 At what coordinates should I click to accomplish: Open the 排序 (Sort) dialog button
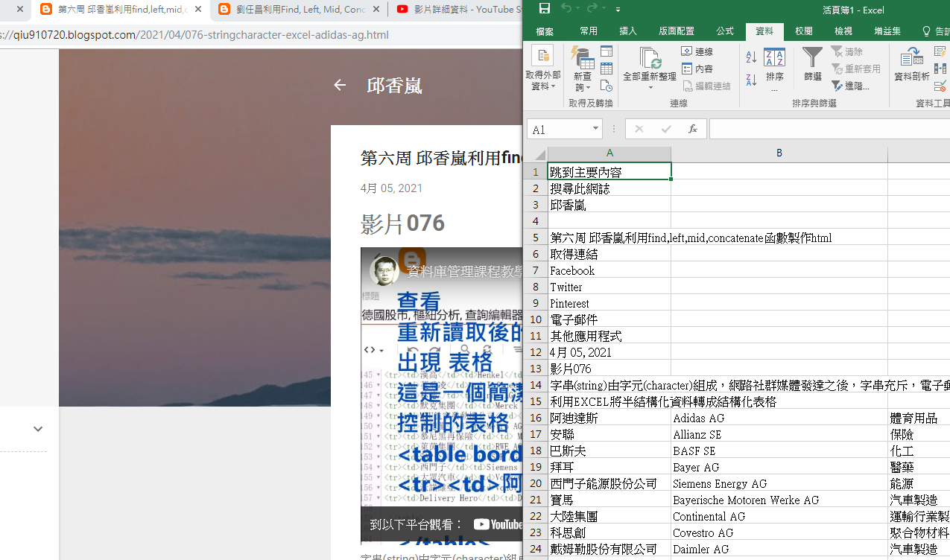click(775, 69)
